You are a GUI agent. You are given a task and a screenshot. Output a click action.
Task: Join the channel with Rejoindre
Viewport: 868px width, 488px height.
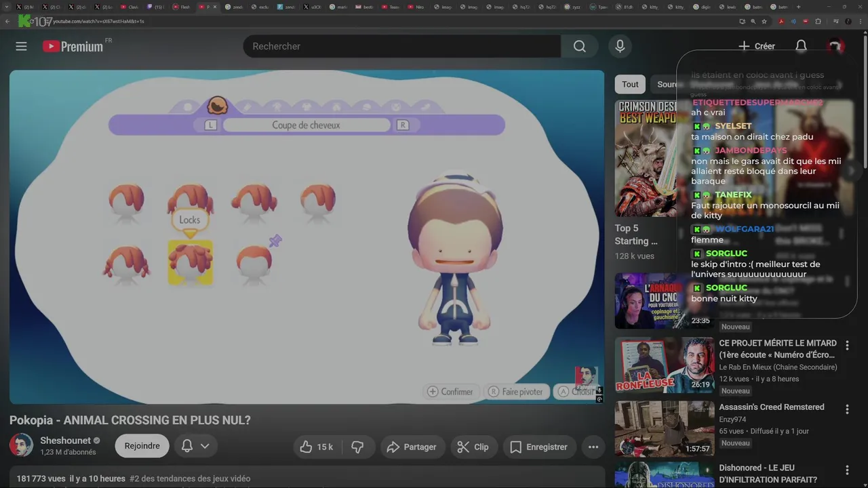tap(142, 446)
